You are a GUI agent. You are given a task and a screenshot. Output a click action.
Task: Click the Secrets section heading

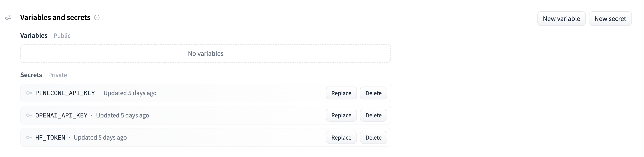point(31,75)
